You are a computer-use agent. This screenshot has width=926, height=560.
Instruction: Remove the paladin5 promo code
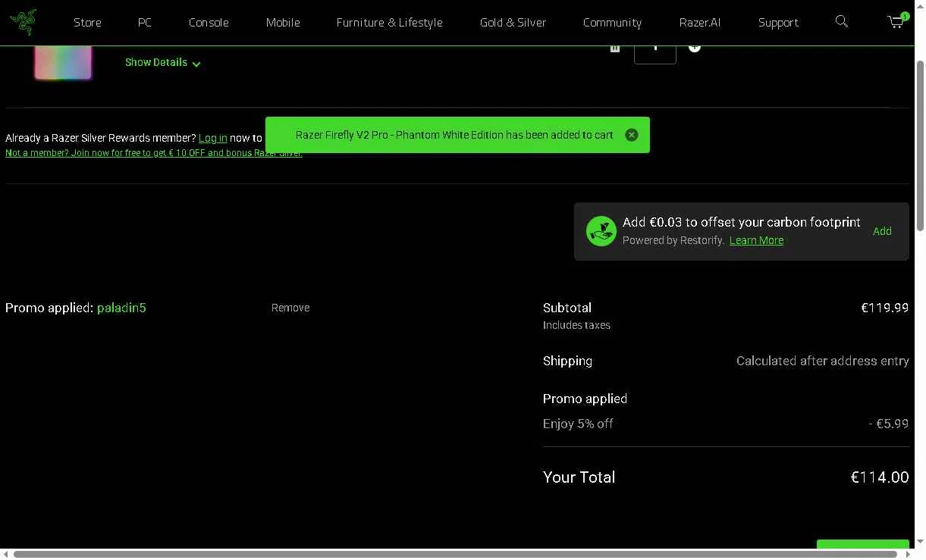click(x=290, y=308)
